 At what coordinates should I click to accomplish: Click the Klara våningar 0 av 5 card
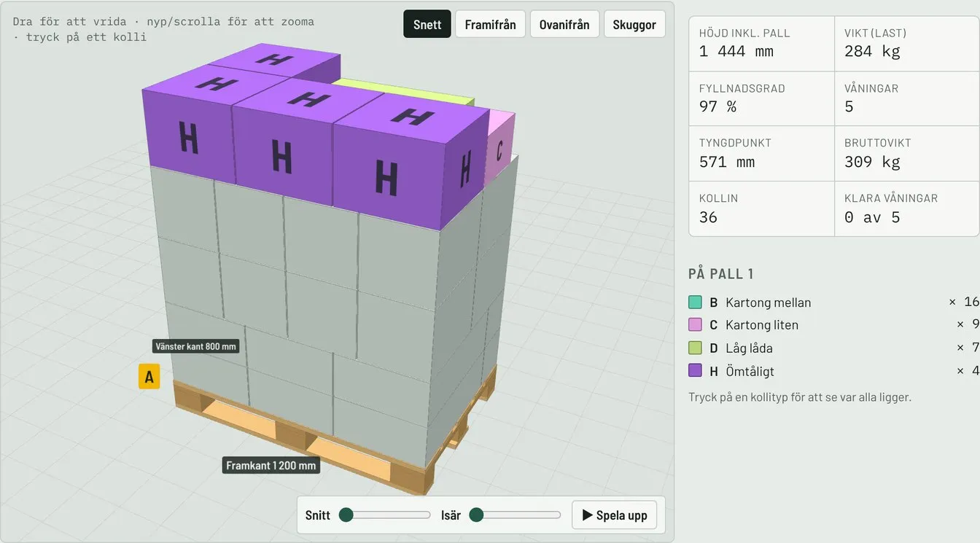(906, 208)
